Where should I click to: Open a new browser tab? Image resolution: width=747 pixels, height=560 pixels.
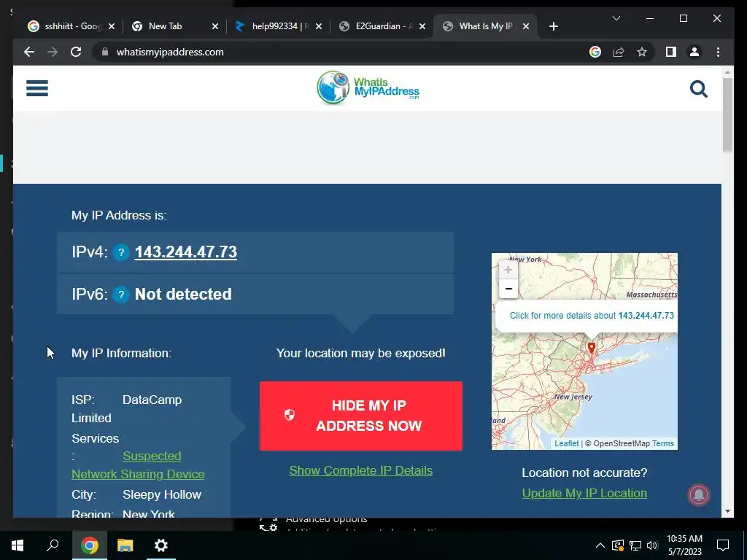coord(553,26)
